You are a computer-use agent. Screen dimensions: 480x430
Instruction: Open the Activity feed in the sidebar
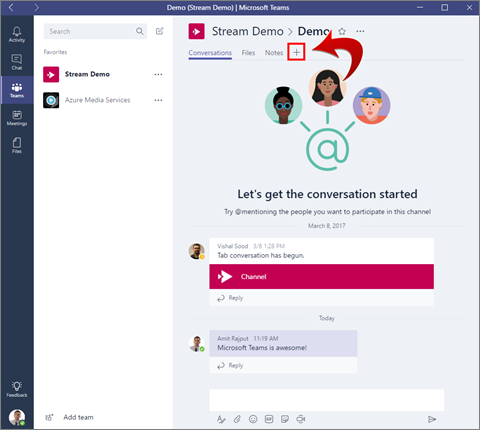tap(17, 35)
